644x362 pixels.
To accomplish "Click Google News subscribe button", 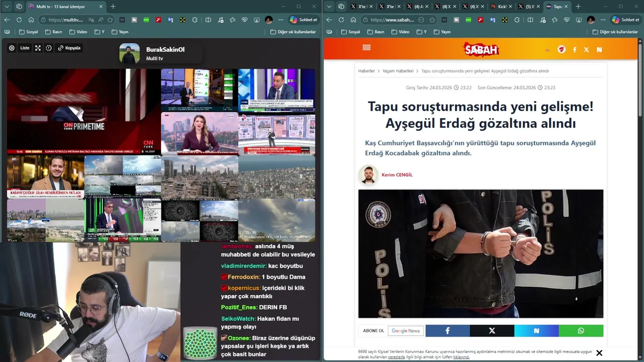I will click(406, 331).
